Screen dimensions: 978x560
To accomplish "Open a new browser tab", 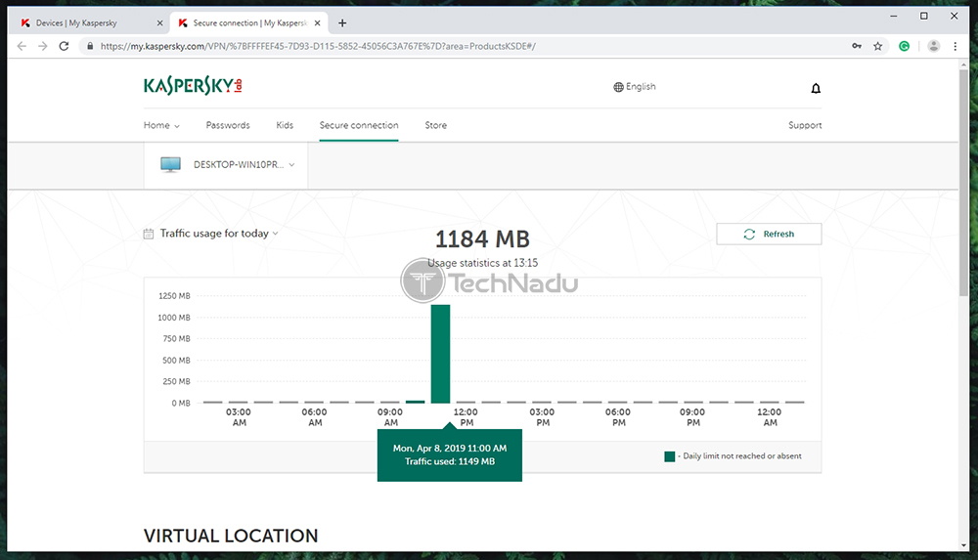I will click(x=341, y=23).
